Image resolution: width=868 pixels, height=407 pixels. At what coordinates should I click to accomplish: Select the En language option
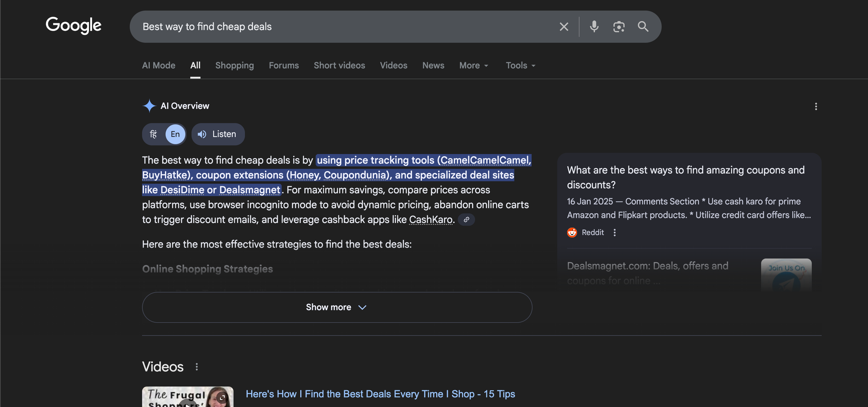click(x=175, y=134)
